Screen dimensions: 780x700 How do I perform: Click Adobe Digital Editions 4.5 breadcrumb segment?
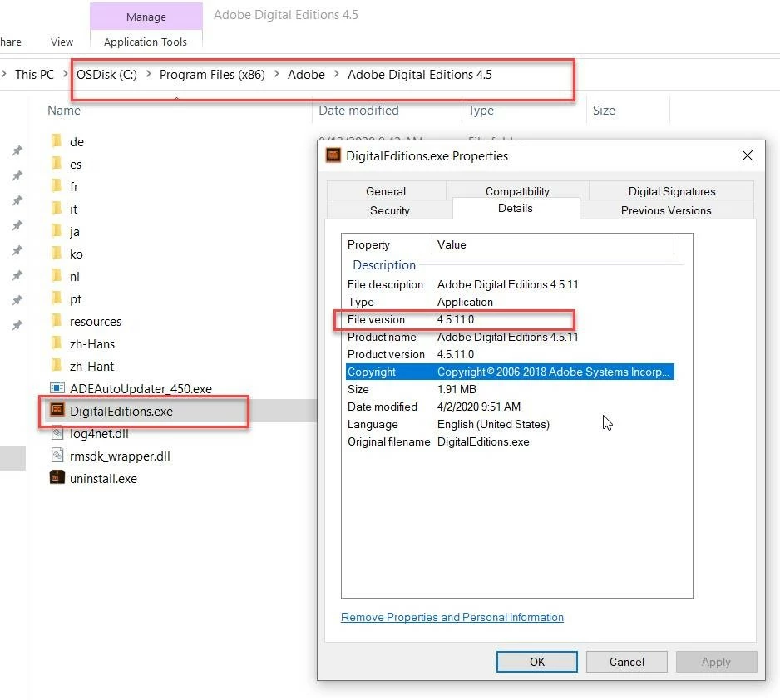pyautogui.click(x=419, y=74)
